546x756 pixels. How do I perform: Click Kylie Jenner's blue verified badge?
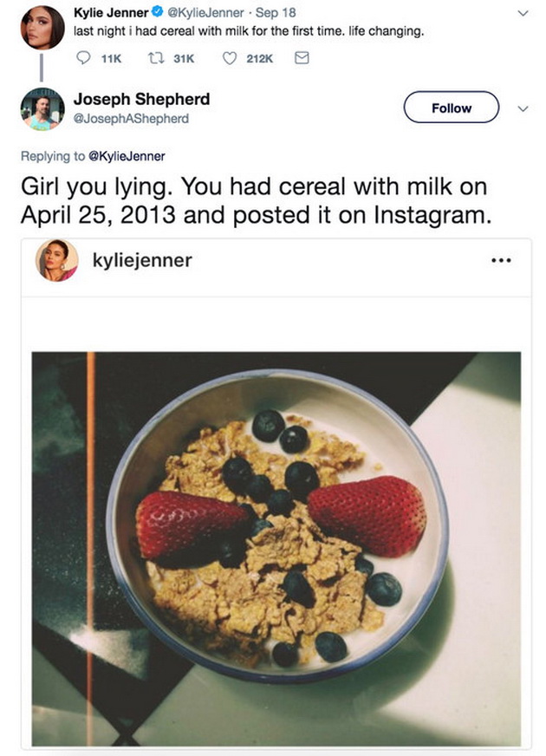click(x=157, y=12)
